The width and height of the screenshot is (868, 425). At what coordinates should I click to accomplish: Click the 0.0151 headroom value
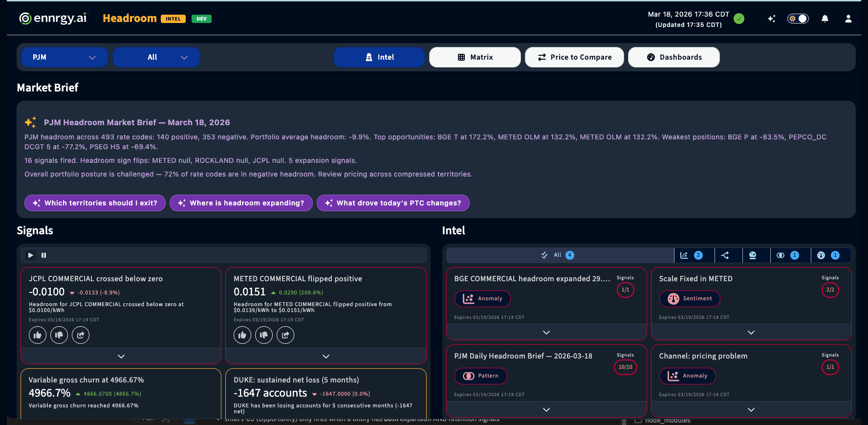[x=250, y=292]
